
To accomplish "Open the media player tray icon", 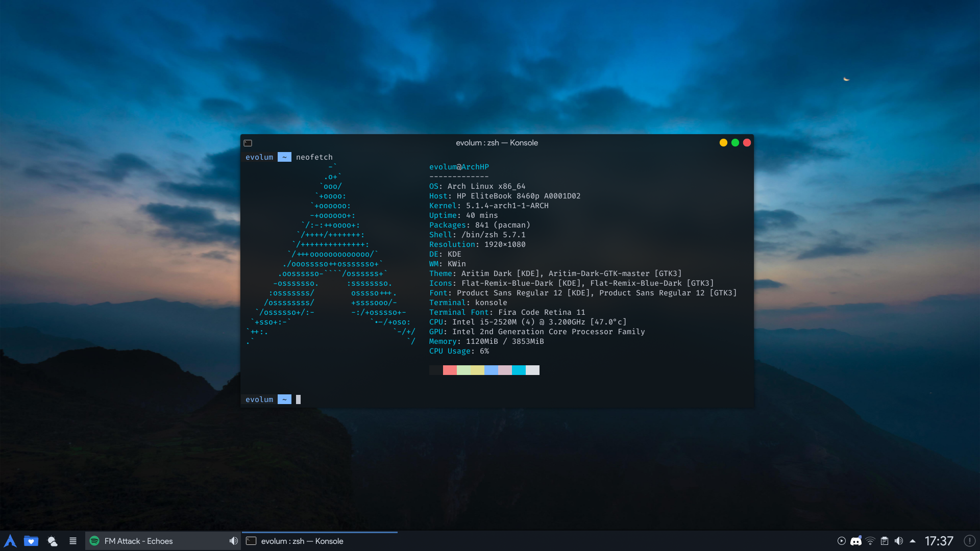I will click(x=842, y=541).
